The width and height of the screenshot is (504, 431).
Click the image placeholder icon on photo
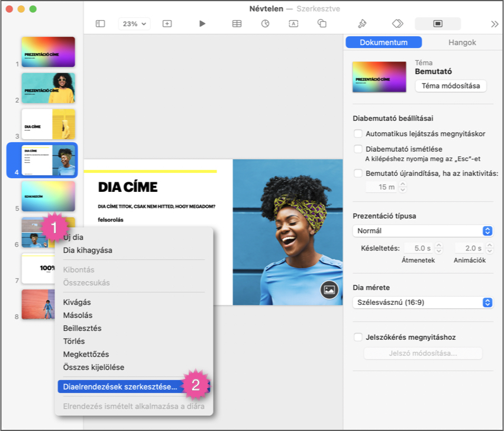point(329,290)
